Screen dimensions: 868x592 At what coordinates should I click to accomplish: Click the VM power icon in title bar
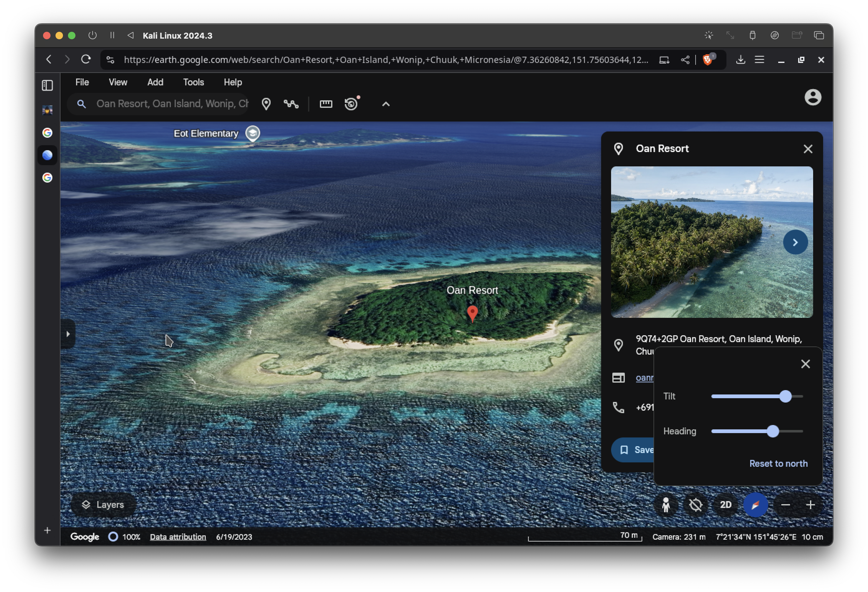92,35
